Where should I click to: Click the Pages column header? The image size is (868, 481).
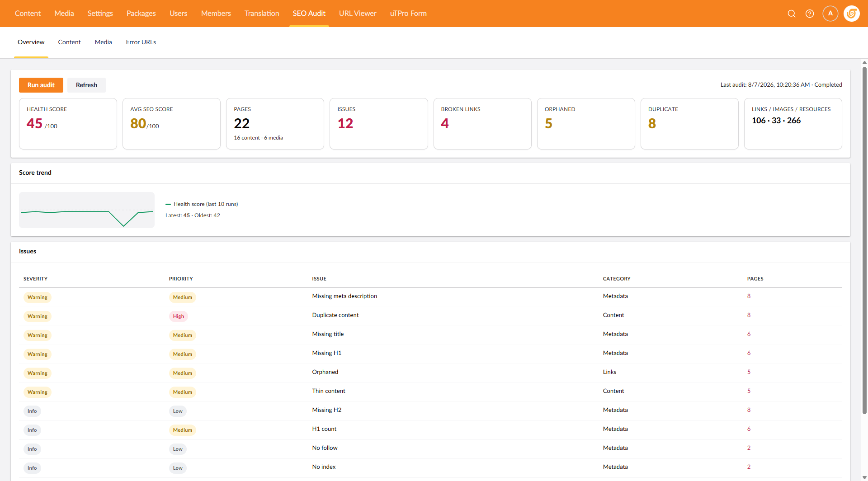click(755, 279)
